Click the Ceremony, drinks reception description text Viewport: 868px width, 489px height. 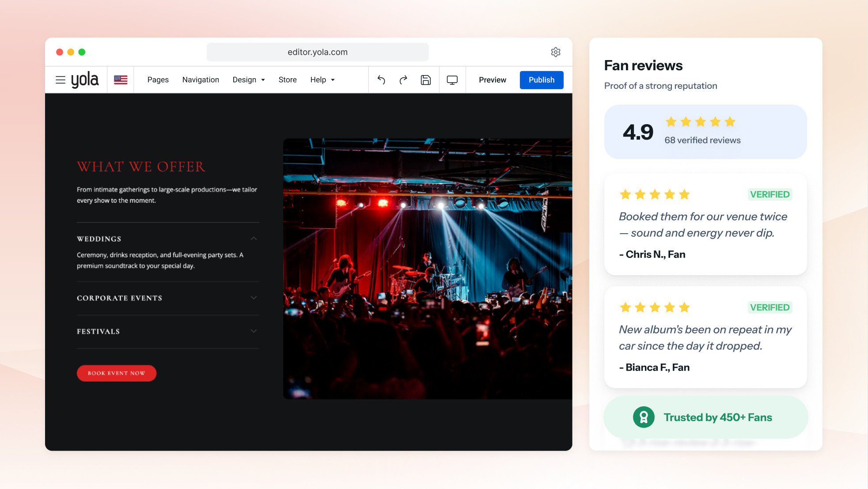[160, 260]
